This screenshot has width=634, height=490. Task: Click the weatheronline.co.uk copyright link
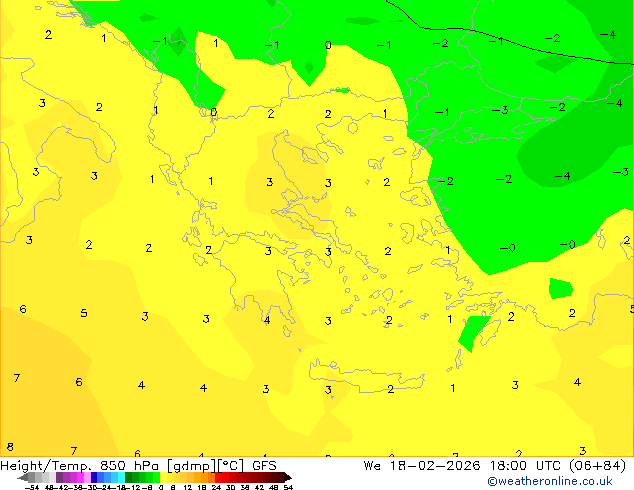click(x=550, y=481)
